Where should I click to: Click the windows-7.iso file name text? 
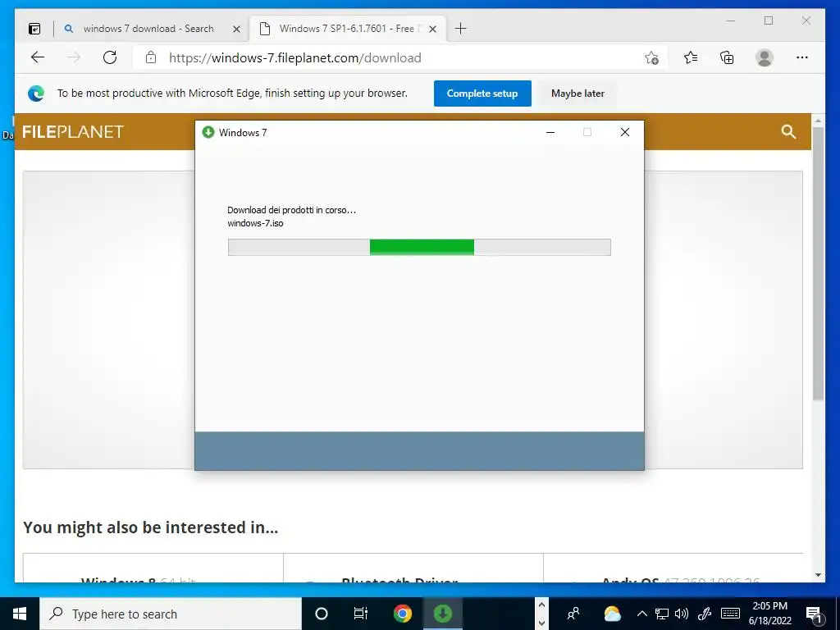[255, 223]
